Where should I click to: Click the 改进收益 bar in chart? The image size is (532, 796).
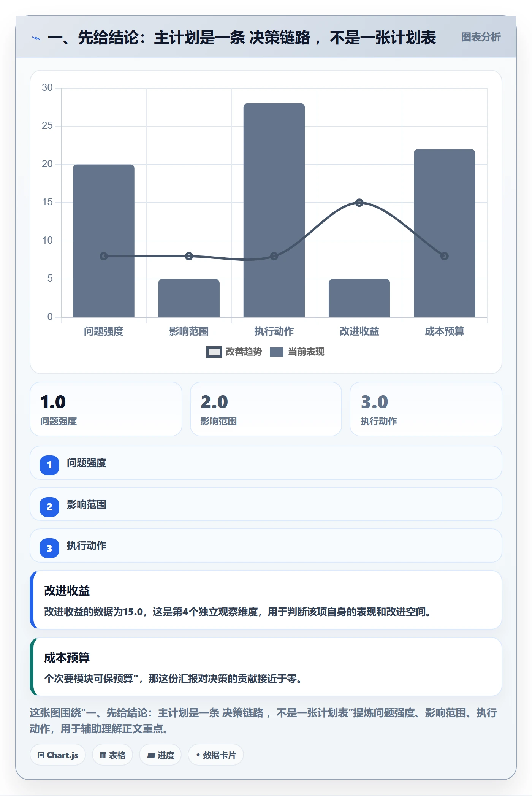point(359,298)
